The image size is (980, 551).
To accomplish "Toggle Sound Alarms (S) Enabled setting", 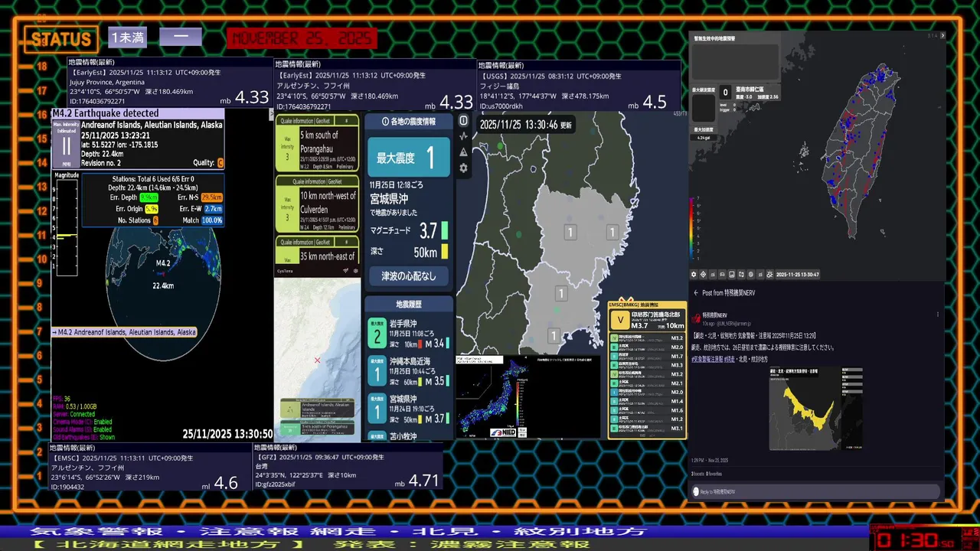I will point(82,429).
